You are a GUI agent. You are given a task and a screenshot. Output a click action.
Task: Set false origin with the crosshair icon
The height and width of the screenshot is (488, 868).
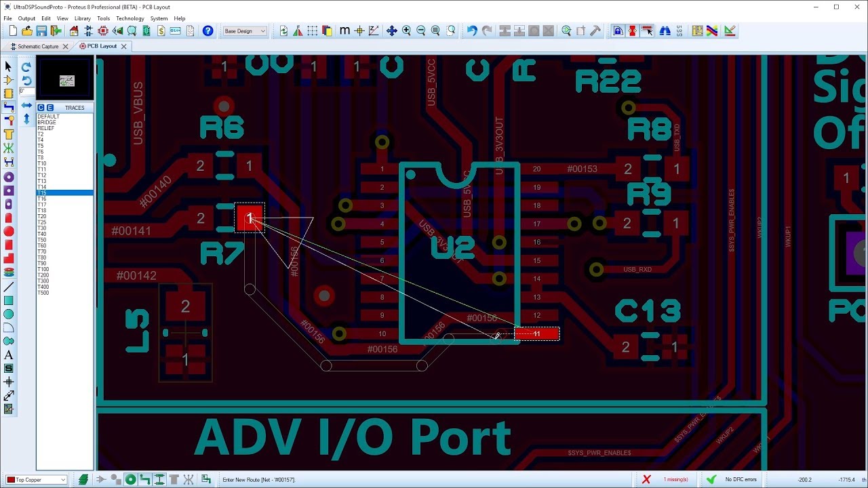point(359,31)
